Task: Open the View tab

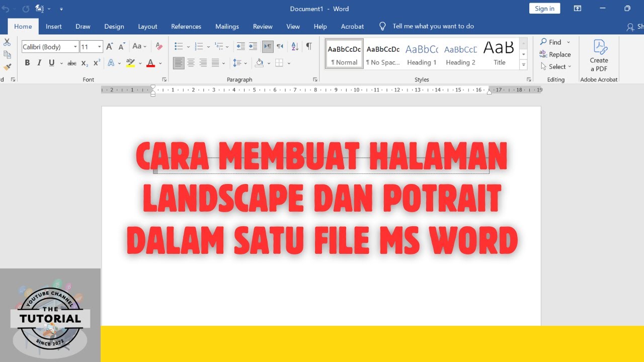Action: point(293,26)
